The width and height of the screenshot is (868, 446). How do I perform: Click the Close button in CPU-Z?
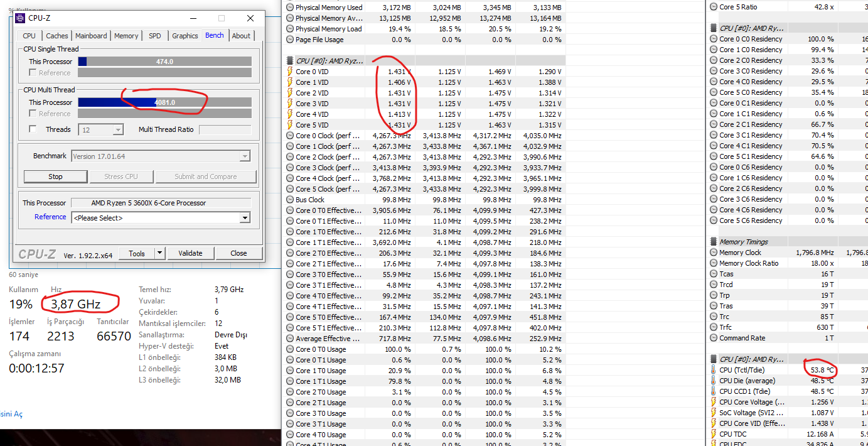tap(238, 253)
